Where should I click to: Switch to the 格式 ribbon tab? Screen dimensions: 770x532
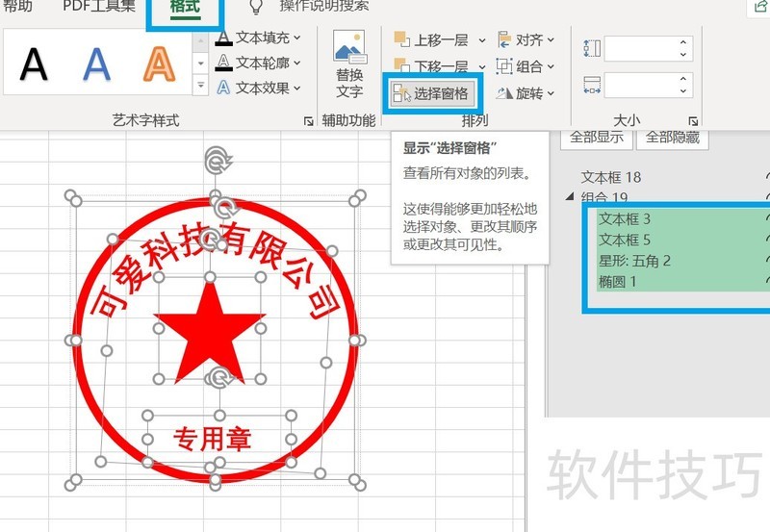click(x=185, y=7)
